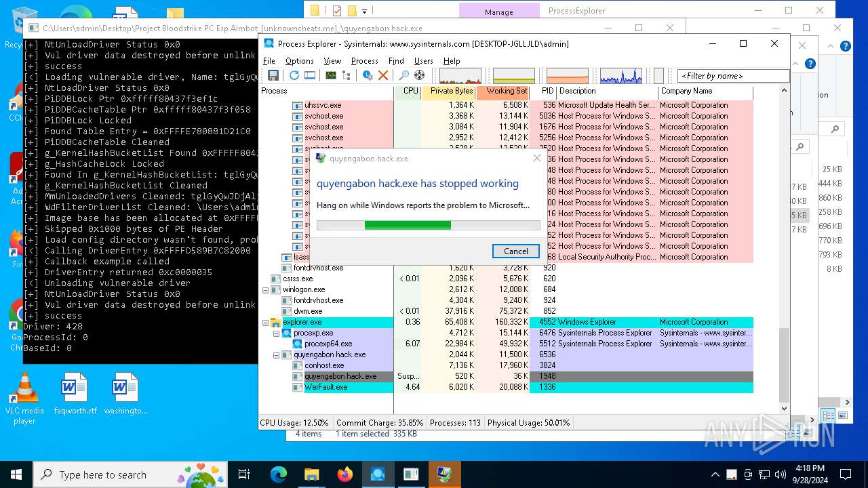The image size is (868, 488).
Task: Sort by the Process column header
Action: [x=327, y=91]
